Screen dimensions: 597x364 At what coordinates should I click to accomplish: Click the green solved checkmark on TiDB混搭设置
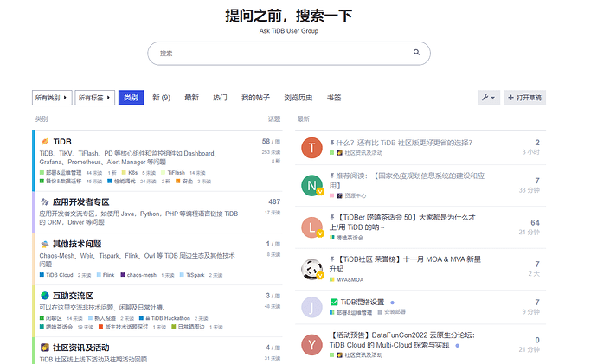coord(334,302)
